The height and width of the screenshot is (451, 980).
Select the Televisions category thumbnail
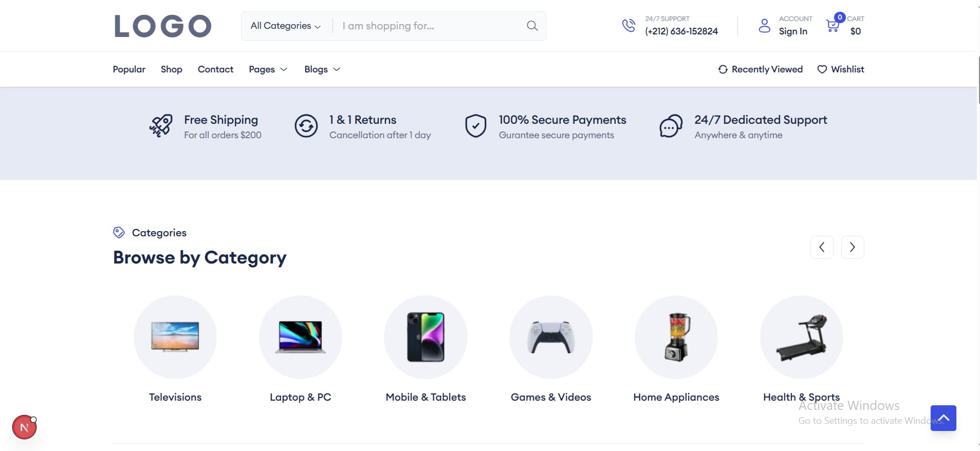[x=175, y=336]
